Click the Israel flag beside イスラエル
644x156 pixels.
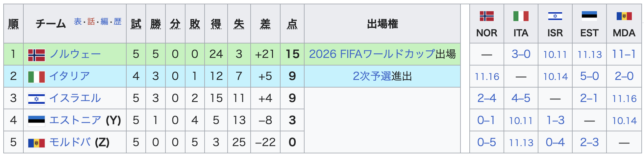[x=37, y=99]
